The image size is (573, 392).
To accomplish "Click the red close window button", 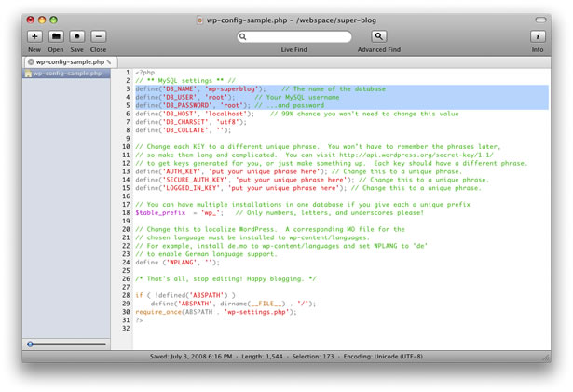I will (x=31, y=20).
